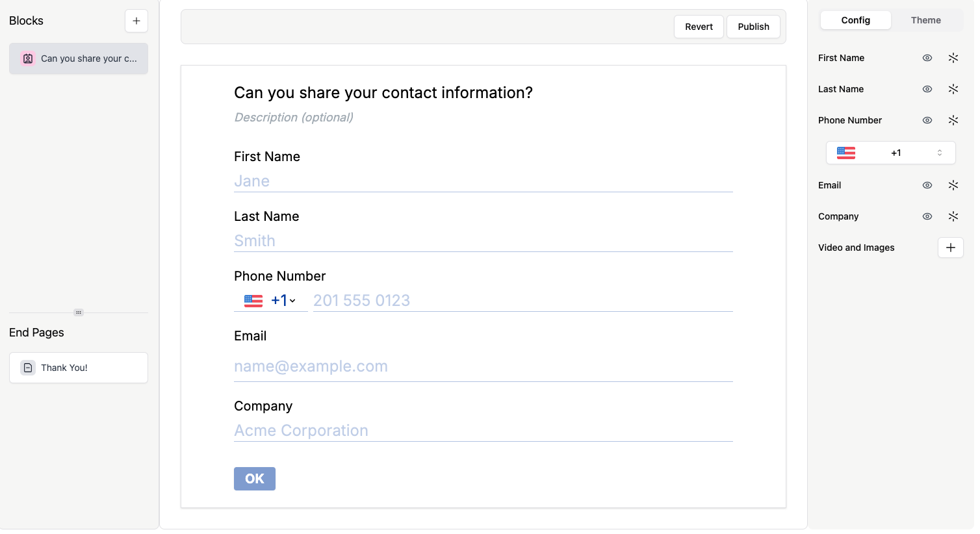980x534 pixels.
Task: Toggle the Company field's visibility
Action: pyautogui.click(x=927, y=216)
